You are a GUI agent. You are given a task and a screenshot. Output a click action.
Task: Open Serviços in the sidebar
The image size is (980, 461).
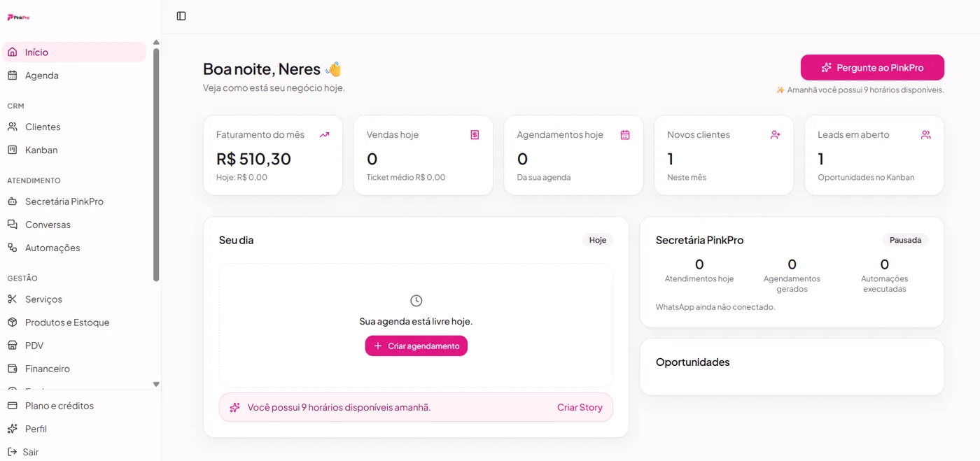point(74,299)
